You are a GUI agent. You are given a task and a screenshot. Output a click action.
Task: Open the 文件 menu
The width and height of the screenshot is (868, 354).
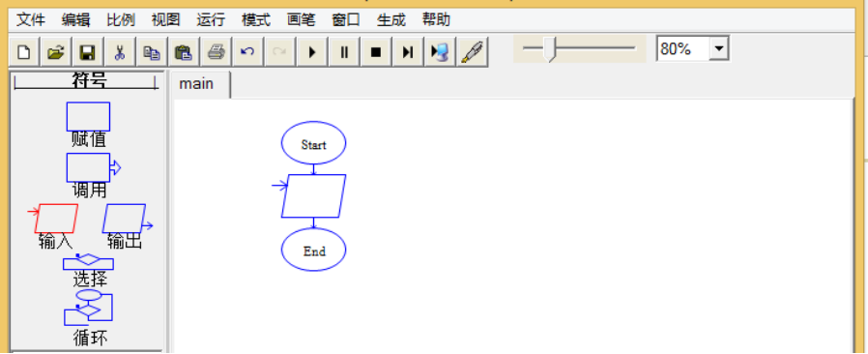(x=30, y=20)
